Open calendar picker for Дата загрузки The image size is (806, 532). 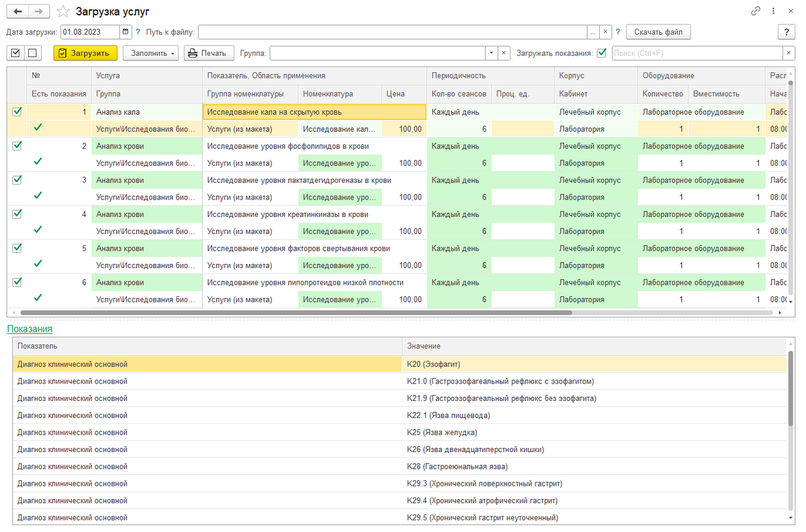pos(126,32)
